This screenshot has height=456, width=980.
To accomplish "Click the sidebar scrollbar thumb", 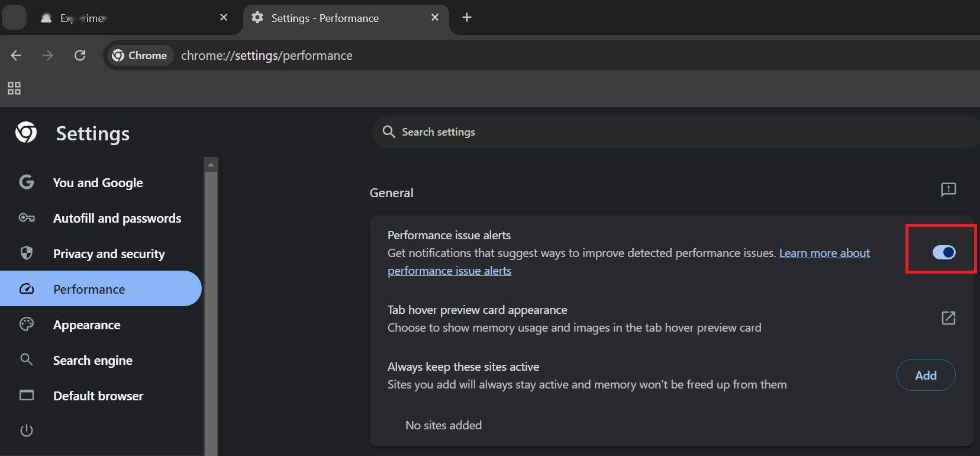I will pyautogui.click(x=211, y=314).
